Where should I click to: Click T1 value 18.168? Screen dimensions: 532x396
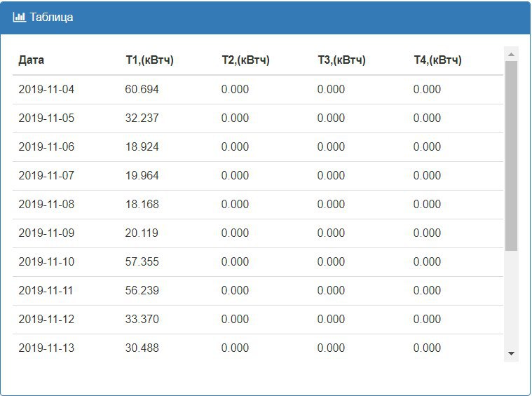tap(142, 204)
